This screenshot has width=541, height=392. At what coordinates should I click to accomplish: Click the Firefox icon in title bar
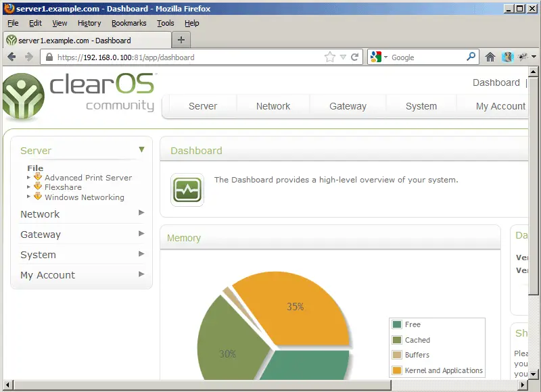[x=9, y=8]
